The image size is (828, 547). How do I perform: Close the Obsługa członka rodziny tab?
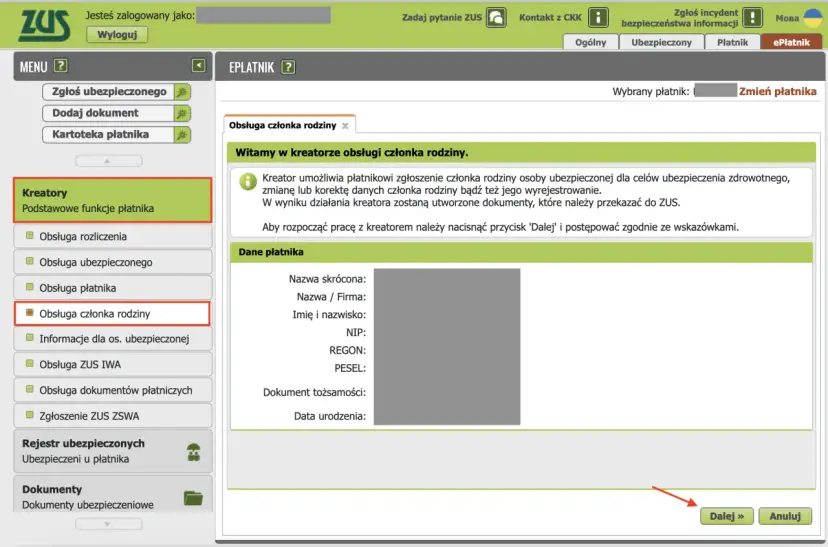345,126
